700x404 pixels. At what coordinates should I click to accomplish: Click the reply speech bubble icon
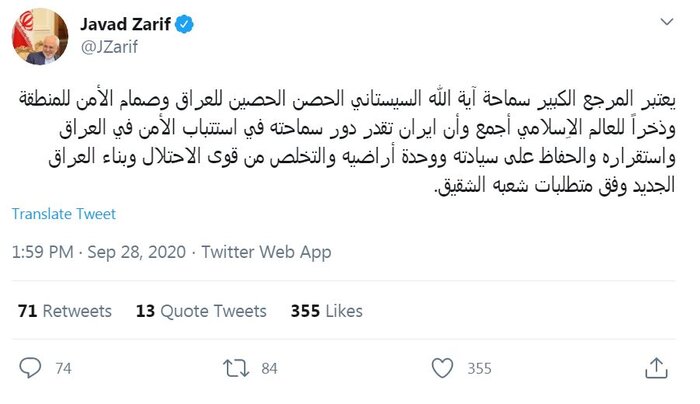[x=30, y=368]
